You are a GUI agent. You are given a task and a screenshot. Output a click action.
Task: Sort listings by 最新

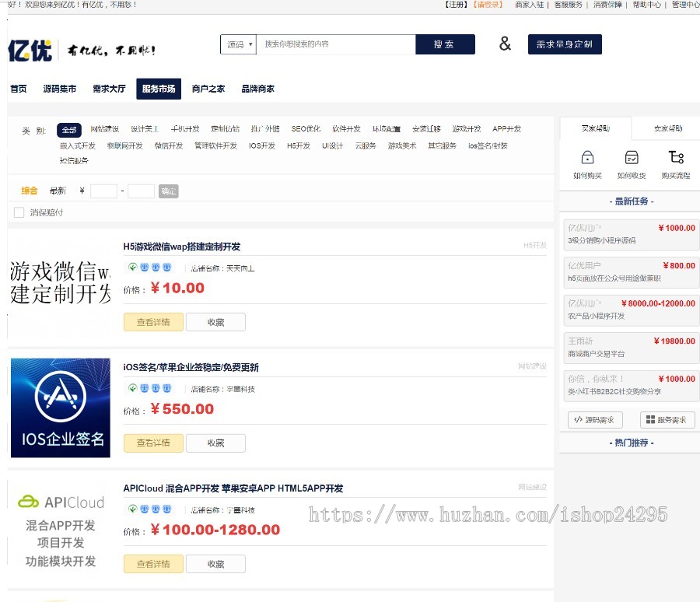(x=58, y=191)
